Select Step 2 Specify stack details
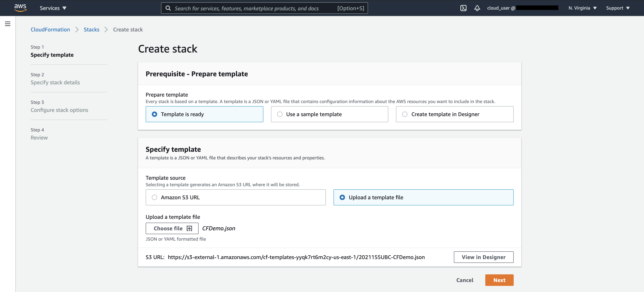Image resolution: width=644 pixels, height=292 pixels. (55, 79)
